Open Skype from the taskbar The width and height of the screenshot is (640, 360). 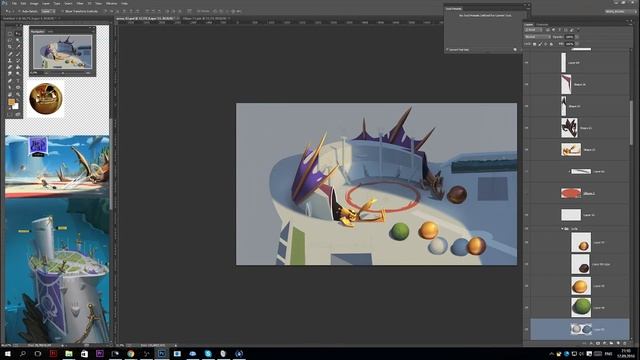point(208,353)
